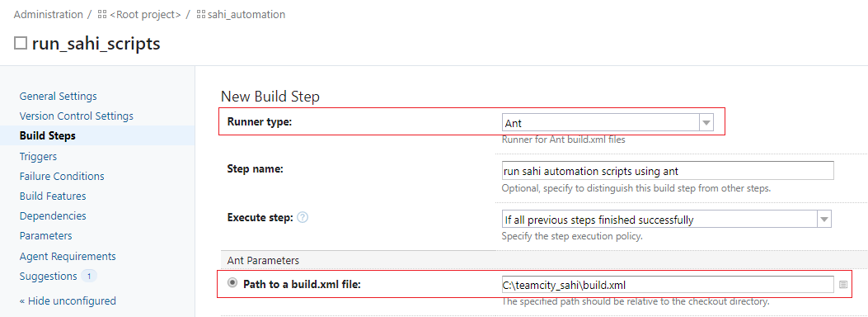
Task: Open Failure Conditions settings
Action: [62, 176]
